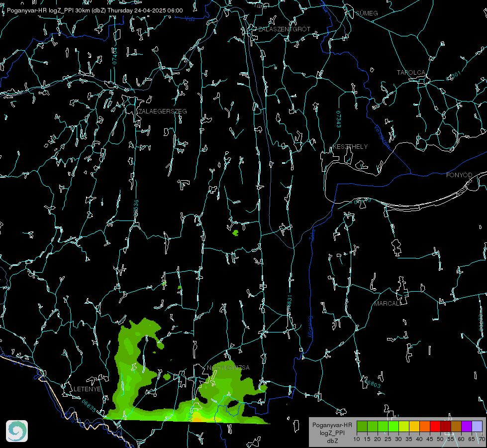
Task: Select the 35 dBZ yellow swatch
Action: coord(414,427)
